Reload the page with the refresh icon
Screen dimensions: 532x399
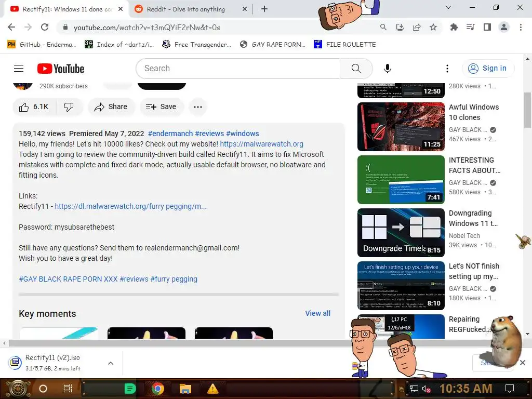point(45,27)
